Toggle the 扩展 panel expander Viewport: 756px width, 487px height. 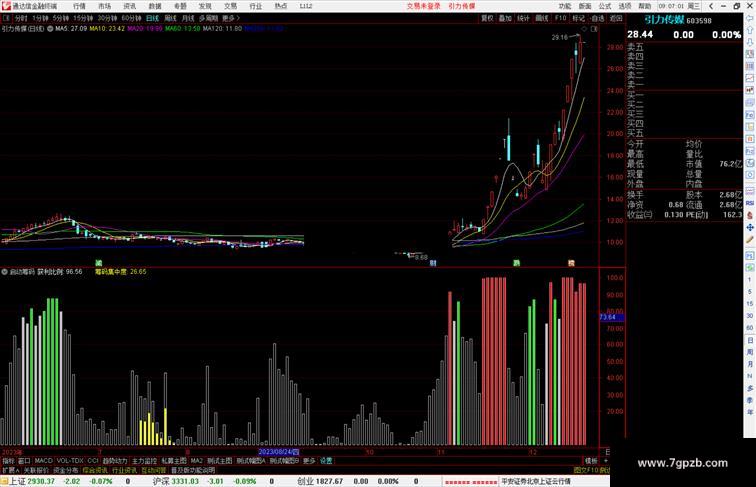(x=11, y=470)
